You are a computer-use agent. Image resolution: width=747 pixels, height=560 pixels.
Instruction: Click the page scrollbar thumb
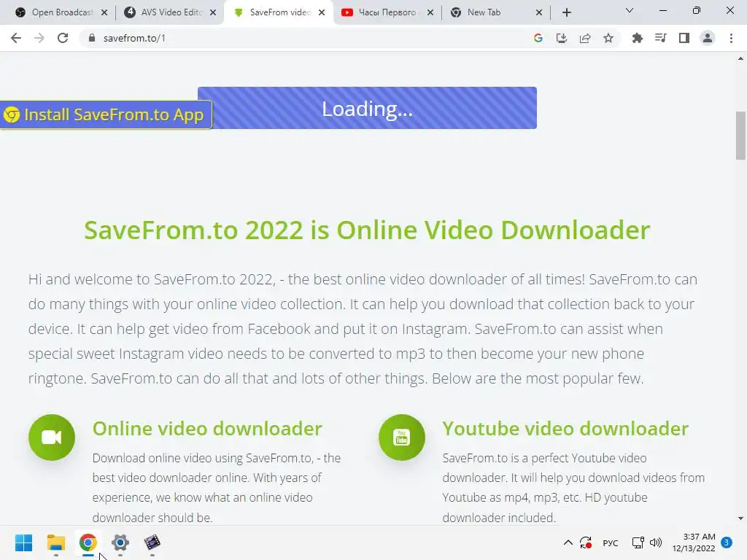(740, 136)
